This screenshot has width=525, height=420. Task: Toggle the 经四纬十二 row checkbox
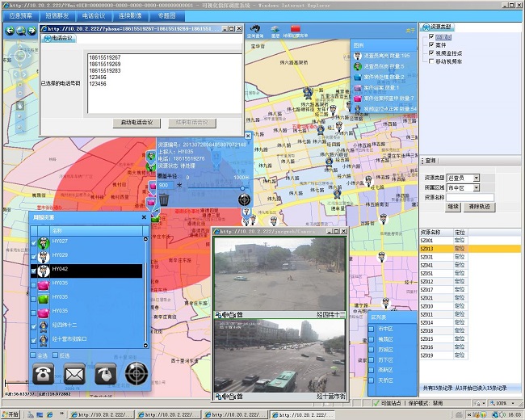coord(33,327)
